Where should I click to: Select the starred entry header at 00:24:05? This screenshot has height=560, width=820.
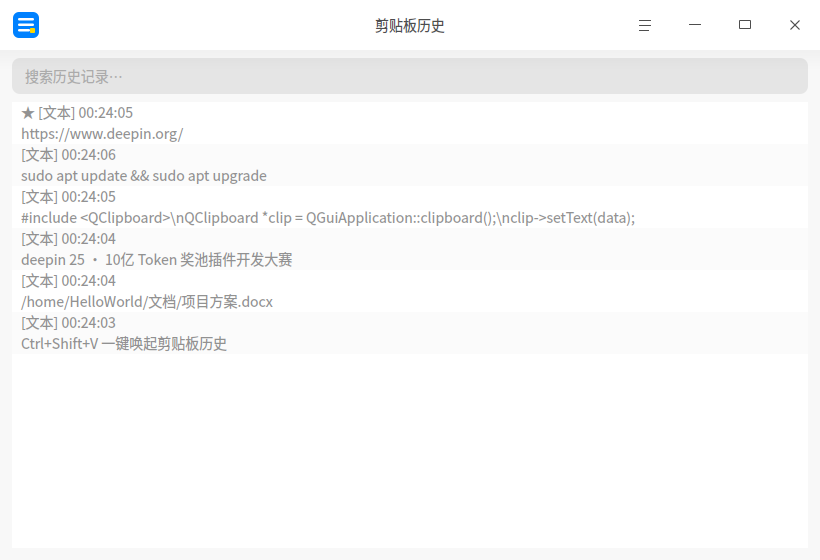click(77, 113)
